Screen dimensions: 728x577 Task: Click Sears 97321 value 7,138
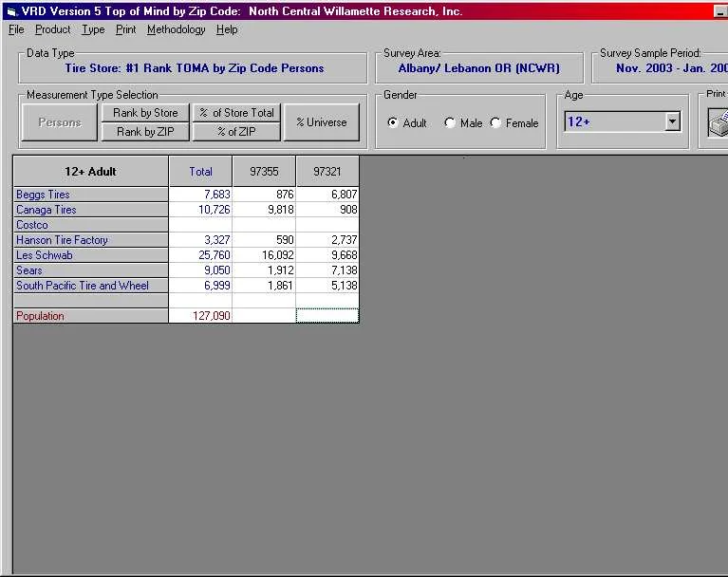coord(327,270)
